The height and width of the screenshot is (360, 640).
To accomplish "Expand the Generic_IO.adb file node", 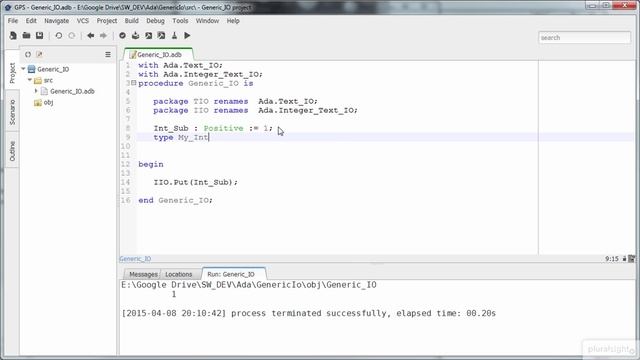I will [x=36, y=91].
